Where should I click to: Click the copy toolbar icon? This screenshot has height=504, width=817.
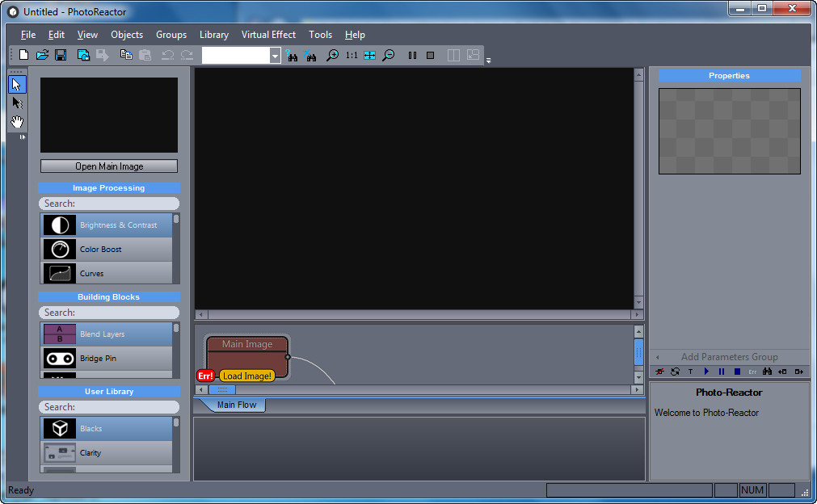click(126, 55)
